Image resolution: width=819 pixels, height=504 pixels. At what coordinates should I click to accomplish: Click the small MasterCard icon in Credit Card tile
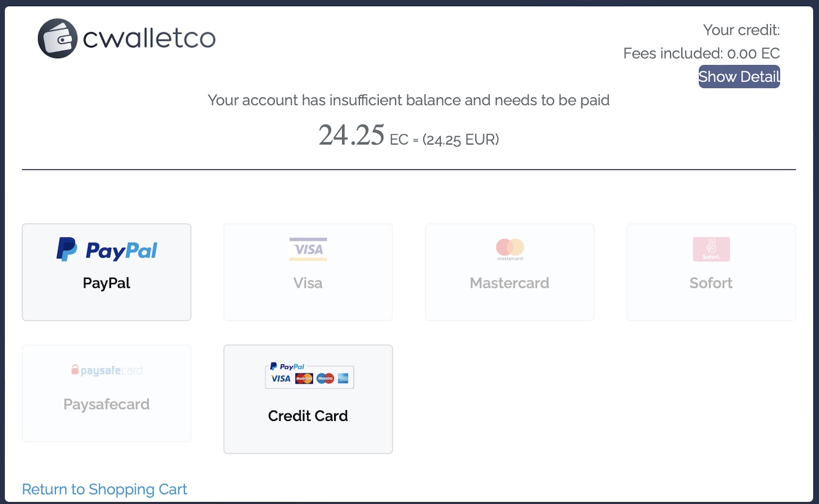coord(304,379)
